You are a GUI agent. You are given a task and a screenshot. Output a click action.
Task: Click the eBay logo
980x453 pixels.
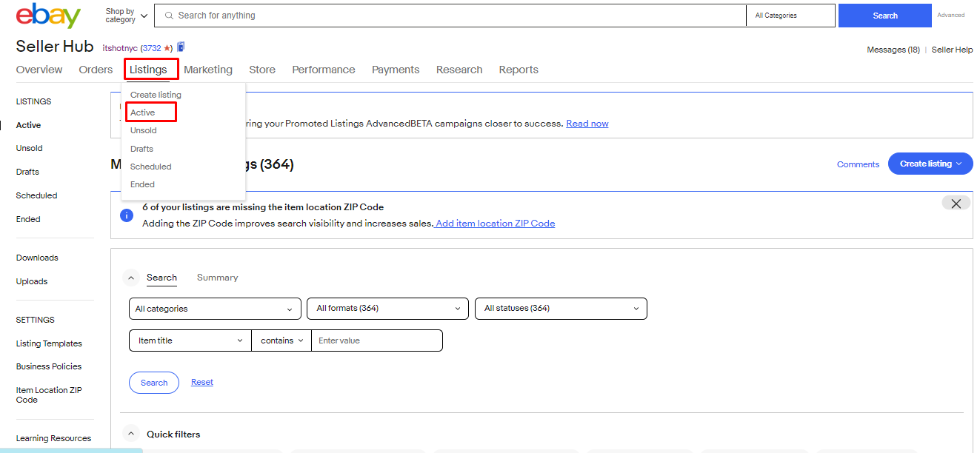coord(48,16)
